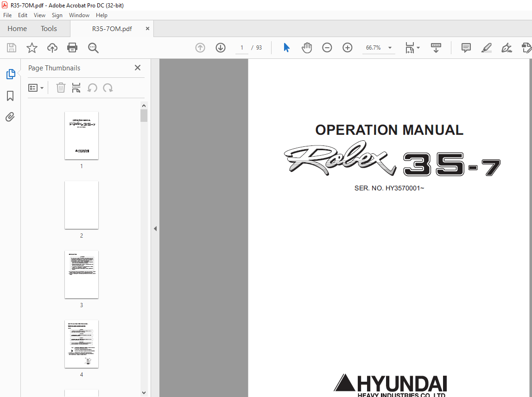Click the Save file icon
This screenshot has width=532, height=397.
tap(12, 48)
